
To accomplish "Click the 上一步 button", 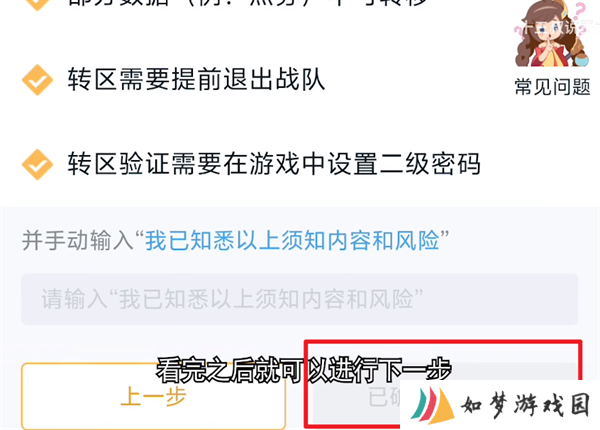I will pyautogui.click(x=153, y=396).
